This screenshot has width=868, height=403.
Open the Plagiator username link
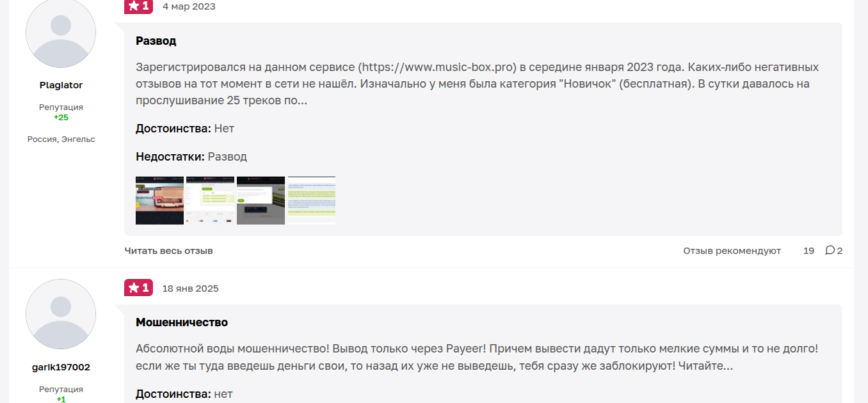click(61, 85)
